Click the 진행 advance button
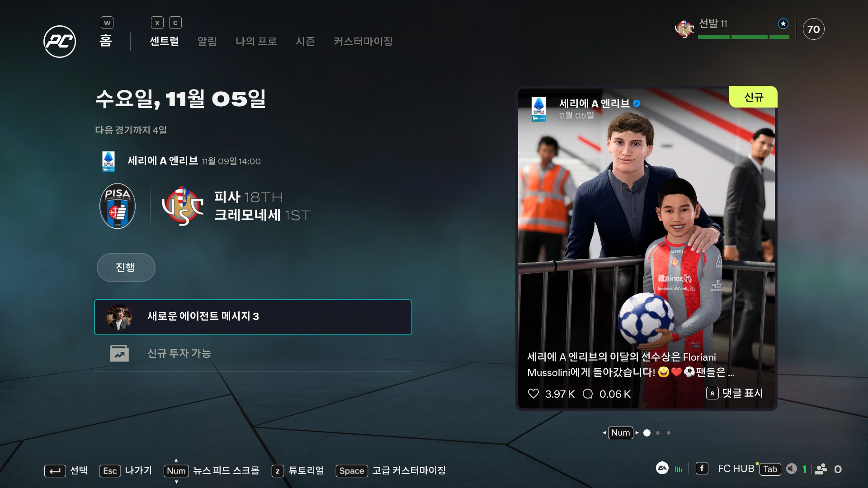Viewport: 868px width, 488px height. [126, 267]
